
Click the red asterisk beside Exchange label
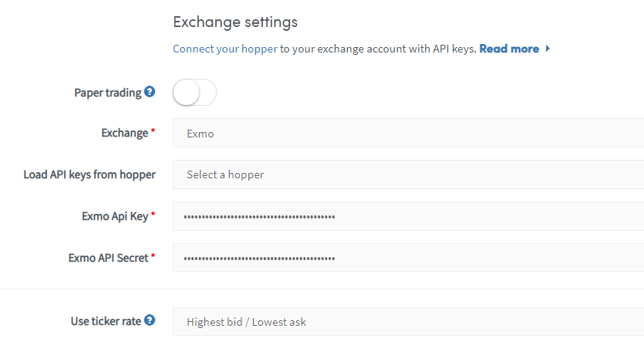(x=153, y=130)
